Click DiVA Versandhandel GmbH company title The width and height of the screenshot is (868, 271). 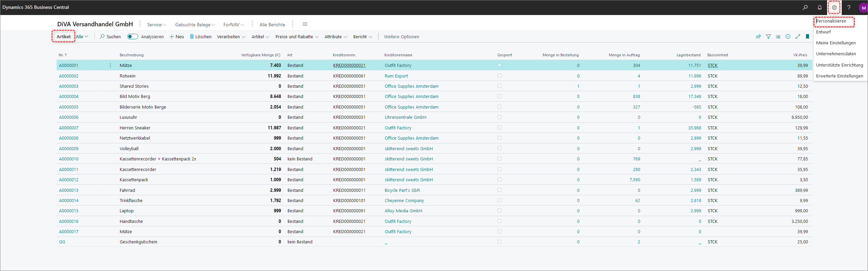coord(95,24)
